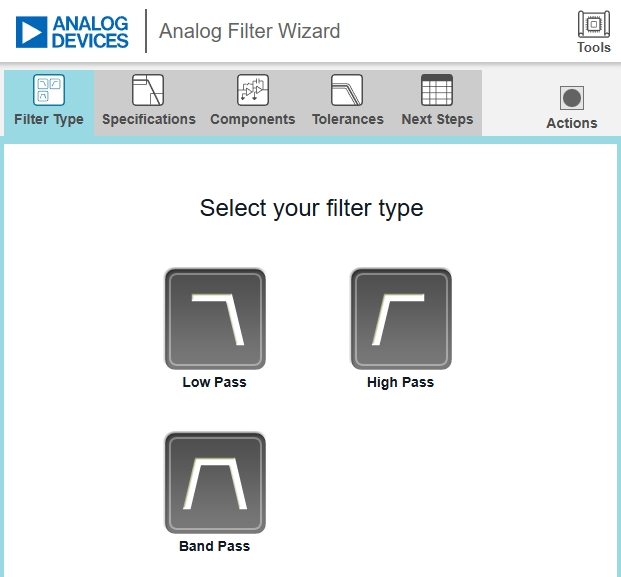Click the Low Pass text label

pyautogui.click(x=214, y=382)
